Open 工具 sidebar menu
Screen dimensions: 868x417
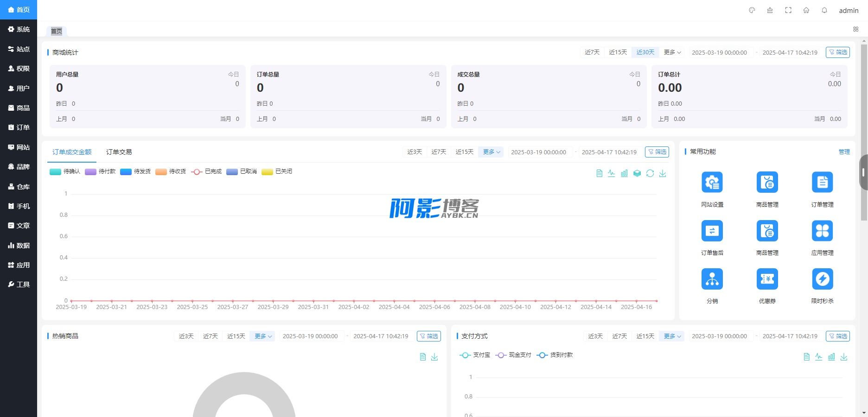tap(19, 284)
